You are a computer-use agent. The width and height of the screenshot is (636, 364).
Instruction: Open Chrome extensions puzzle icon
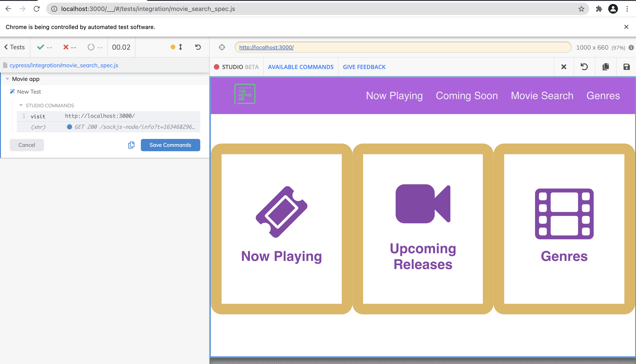pos(599,9)
